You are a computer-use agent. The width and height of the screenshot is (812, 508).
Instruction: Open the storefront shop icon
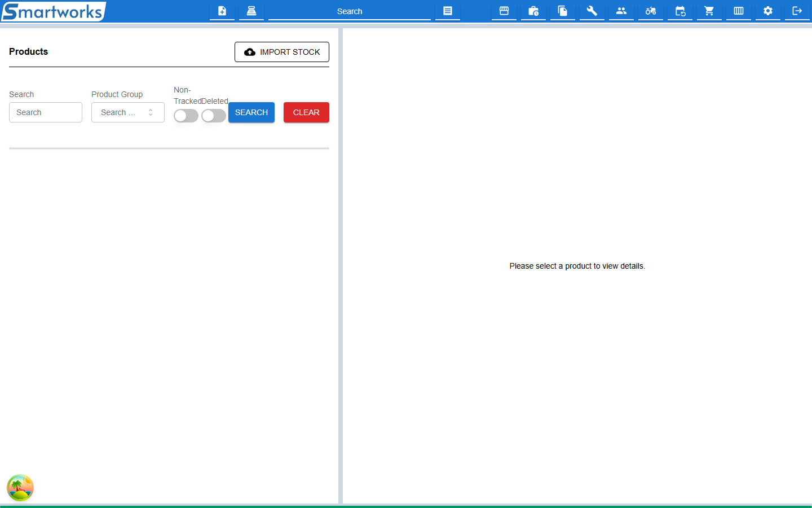click(504, 11)
